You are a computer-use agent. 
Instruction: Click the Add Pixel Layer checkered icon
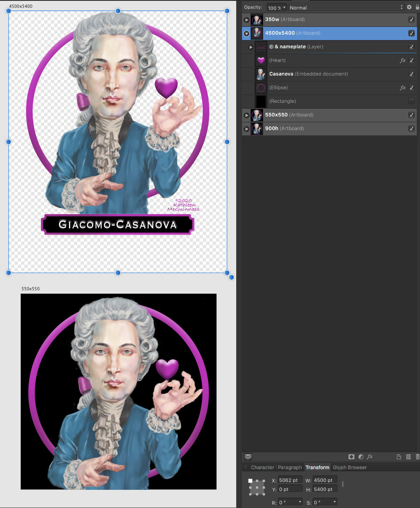(x=408, y=457)
